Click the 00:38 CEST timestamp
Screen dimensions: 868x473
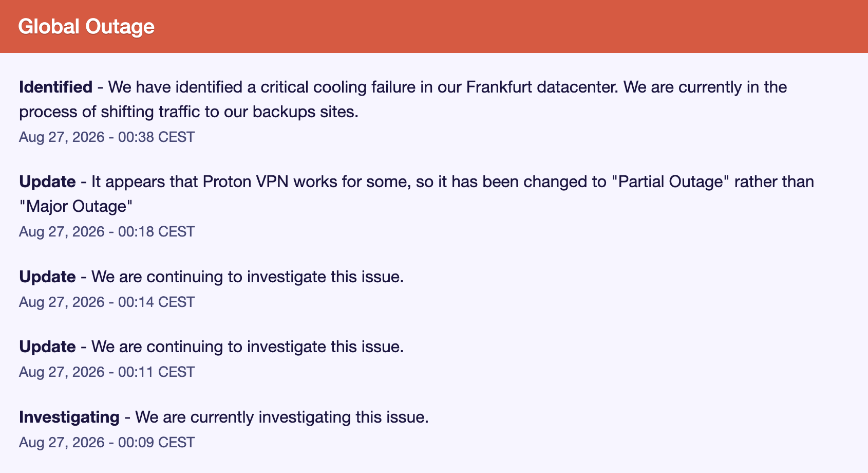(x=107, y=137)
